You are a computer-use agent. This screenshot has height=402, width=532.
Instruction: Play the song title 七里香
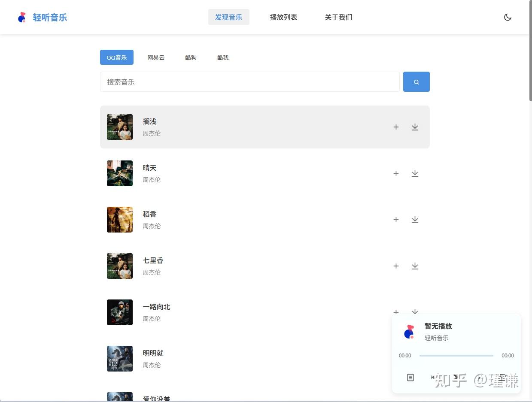tap(153, 260)
